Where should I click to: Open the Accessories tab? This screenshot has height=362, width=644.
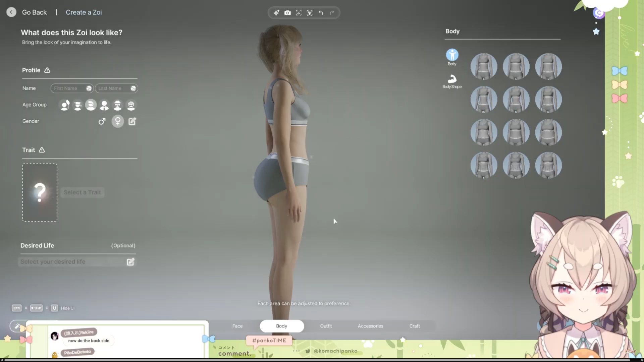coord(370,326)
